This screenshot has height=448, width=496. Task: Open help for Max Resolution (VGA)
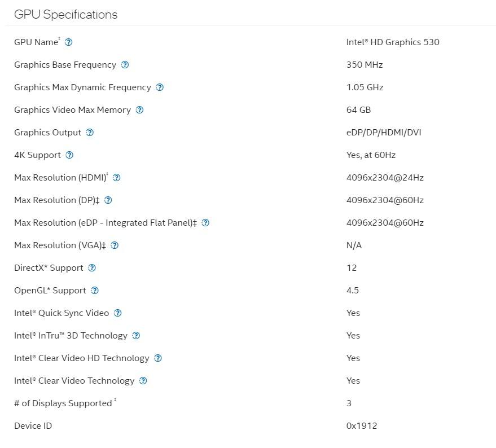pos(115,245)
